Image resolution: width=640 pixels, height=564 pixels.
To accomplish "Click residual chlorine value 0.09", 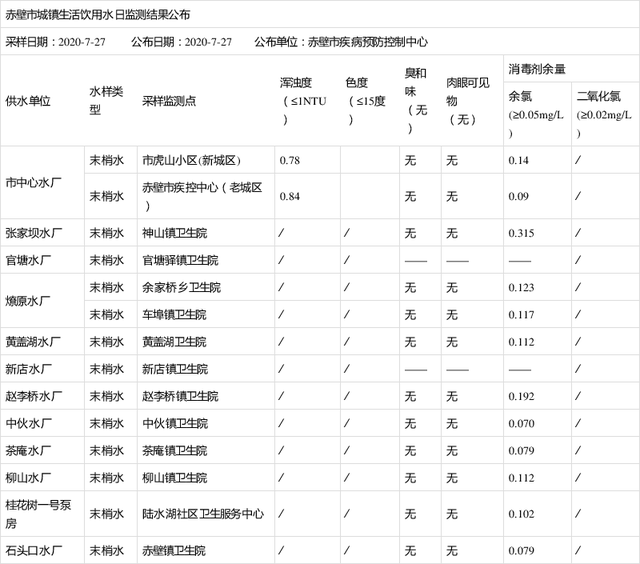I will tap(518, 196).
